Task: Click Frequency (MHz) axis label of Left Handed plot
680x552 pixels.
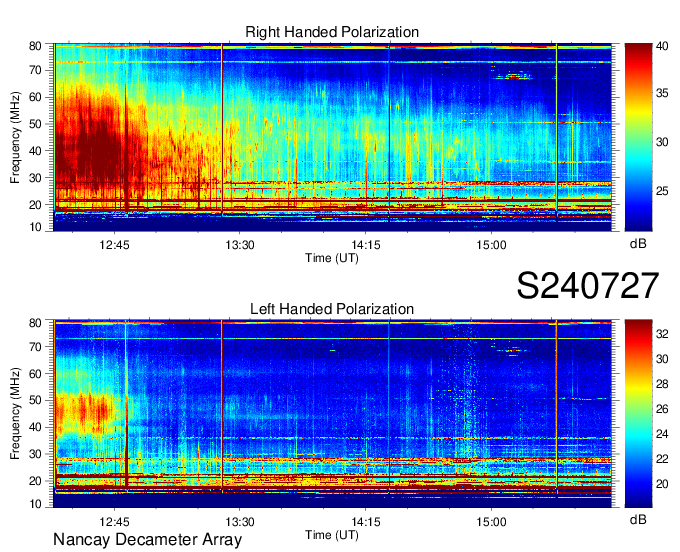Action: point(15,414)
